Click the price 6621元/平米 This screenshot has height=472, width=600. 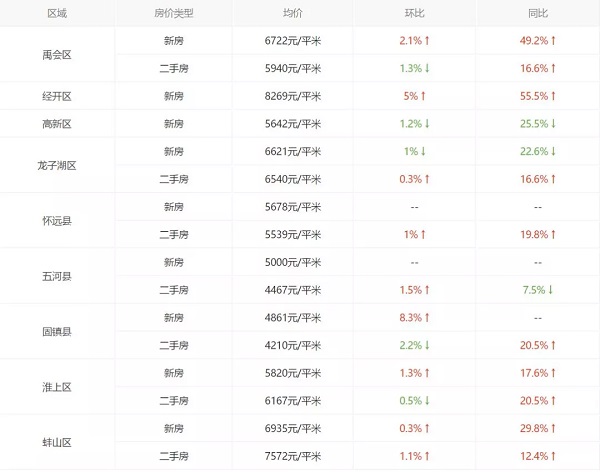point(293,152)
